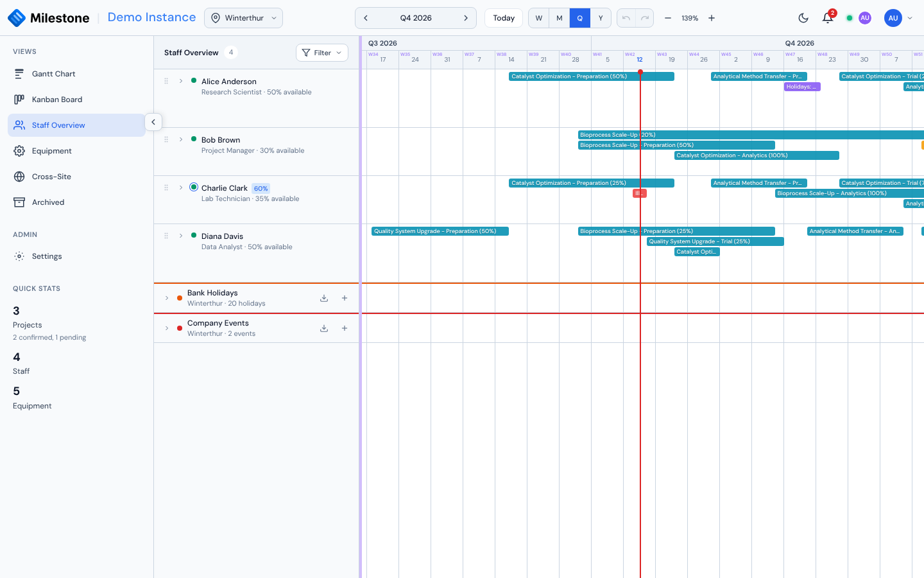Click Alice Anderson drag handle

tap(166, 81)
